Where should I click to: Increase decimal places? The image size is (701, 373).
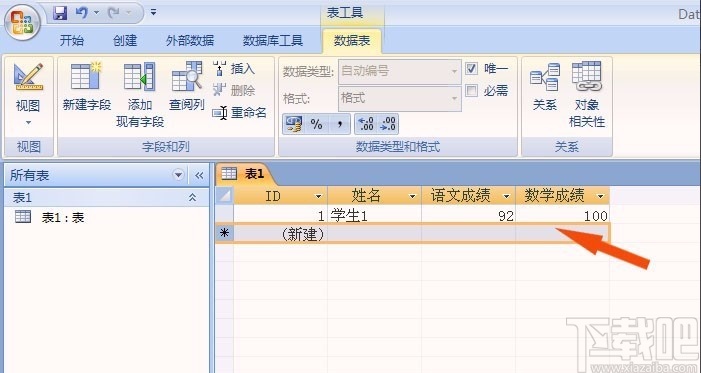point(366,124)
